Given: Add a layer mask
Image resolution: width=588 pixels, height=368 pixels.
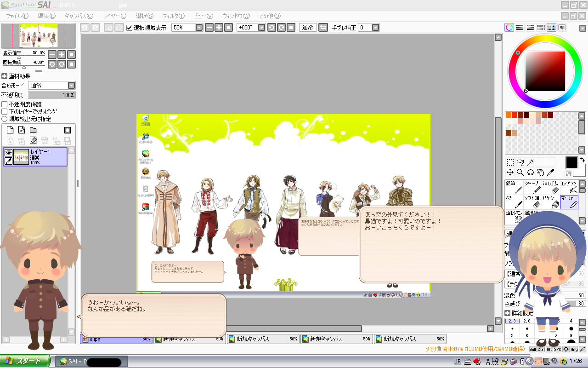Looking at the screenshot, I should click(67, 130).
